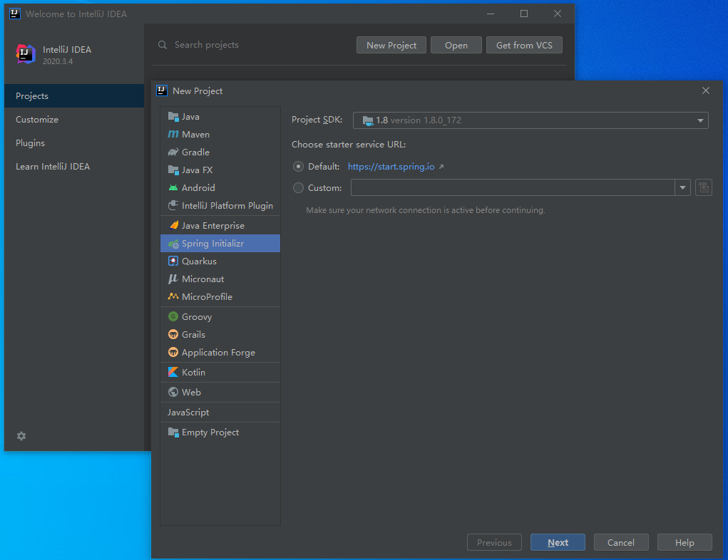Select Gradle project type label
Image resolution: width=728 pixels, height=560 pixels.
coord(195,152)
